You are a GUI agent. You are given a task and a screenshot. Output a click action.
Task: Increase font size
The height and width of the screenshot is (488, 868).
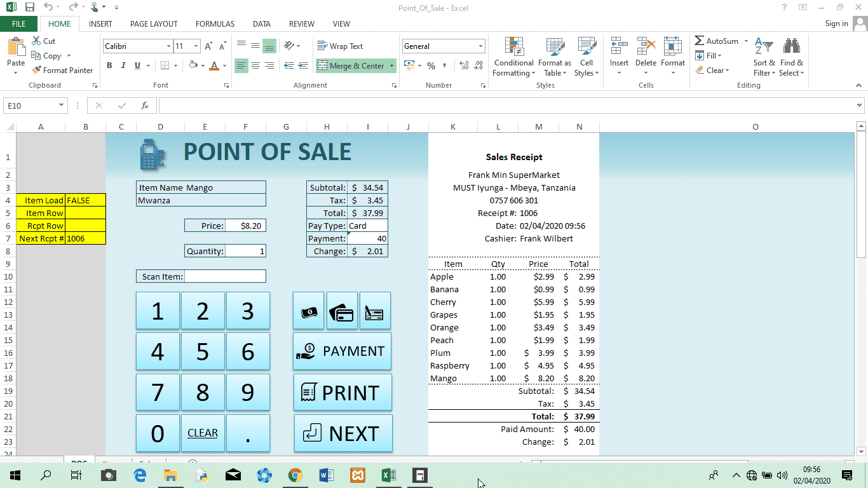click(209, 46)
